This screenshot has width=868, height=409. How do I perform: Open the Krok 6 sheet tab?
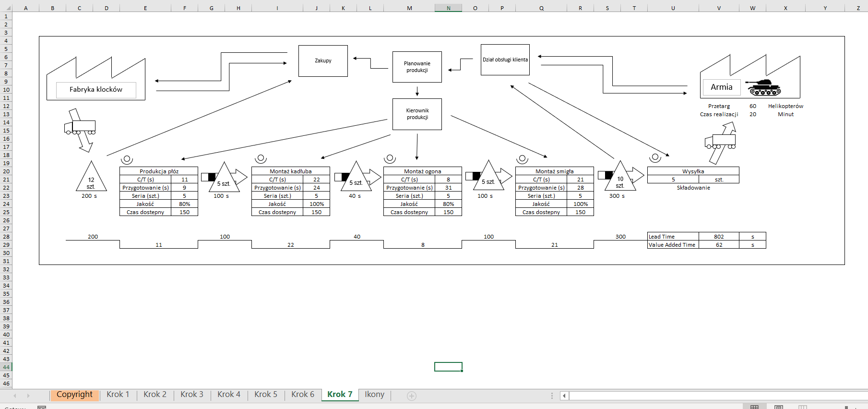point(303,395)
